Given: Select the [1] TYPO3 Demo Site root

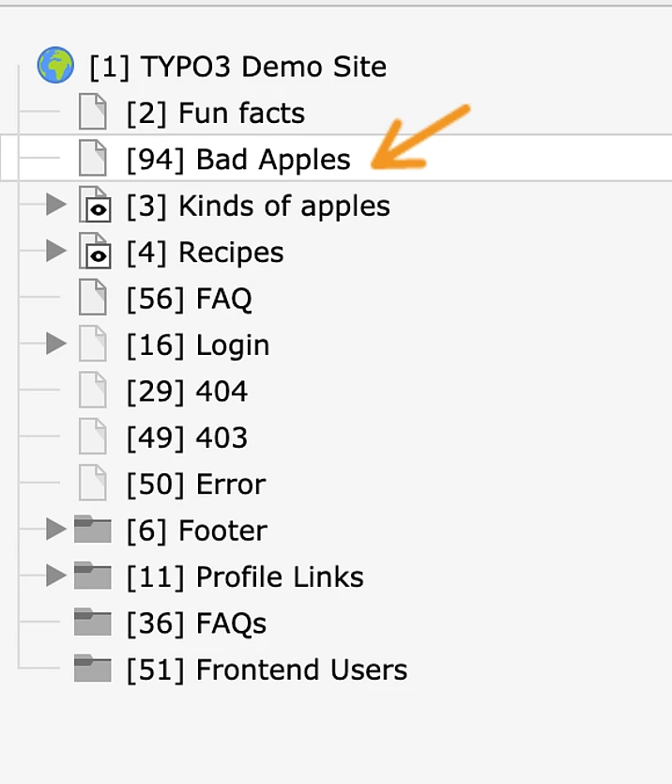Looking at the screenshot, I should [x=237, y=67].
